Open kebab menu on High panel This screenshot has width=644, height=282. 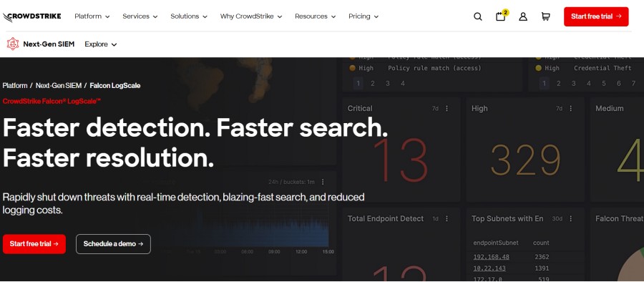point(570,109)
